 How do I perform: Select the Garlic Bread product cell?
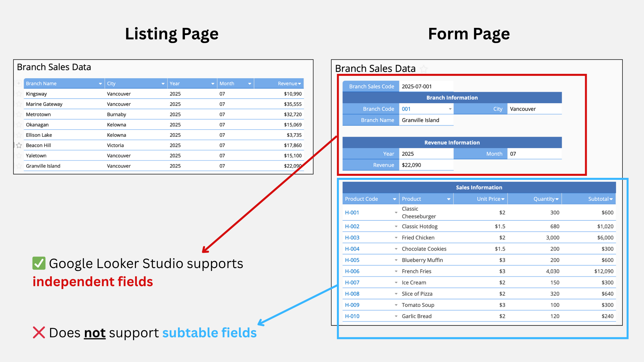(426, 316)
